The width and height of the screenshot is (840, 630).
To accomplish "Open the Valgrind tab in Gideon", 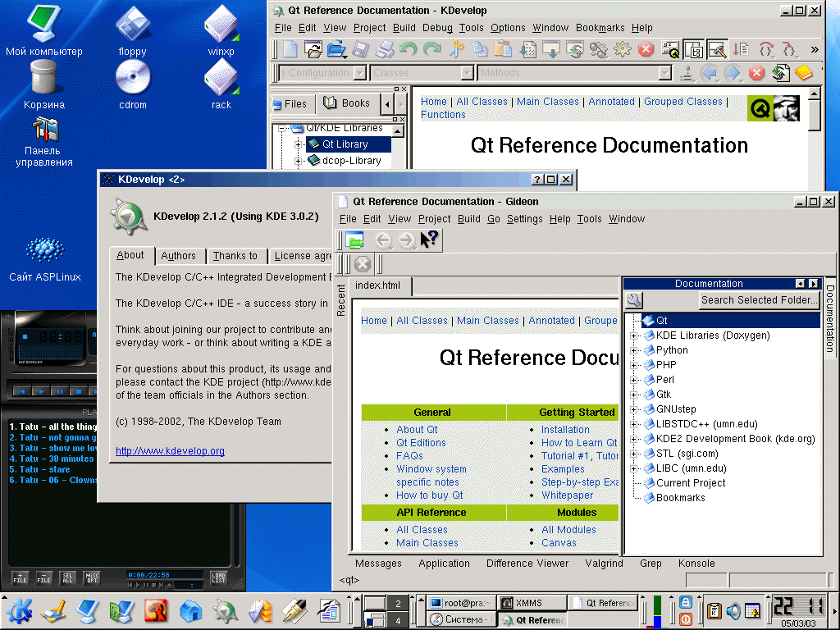I will click(604, 564).
